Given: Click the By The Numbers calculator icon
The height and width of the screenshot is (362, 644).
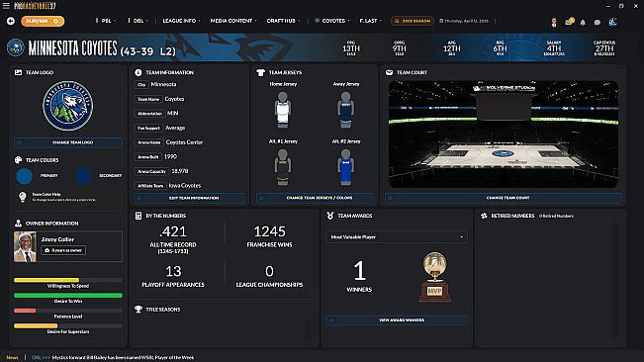Looking at the screenshot, I should [138, 216].
